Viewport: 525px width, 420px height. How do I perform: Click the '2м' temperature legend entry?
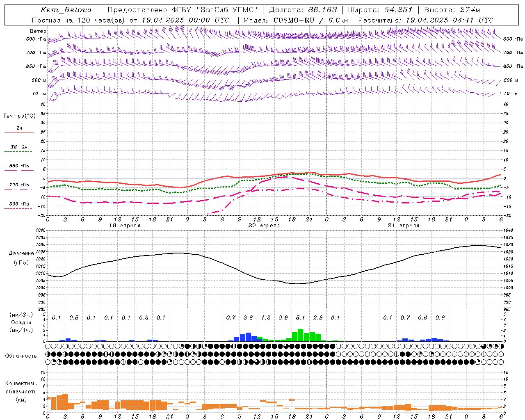tap(19, 128)
